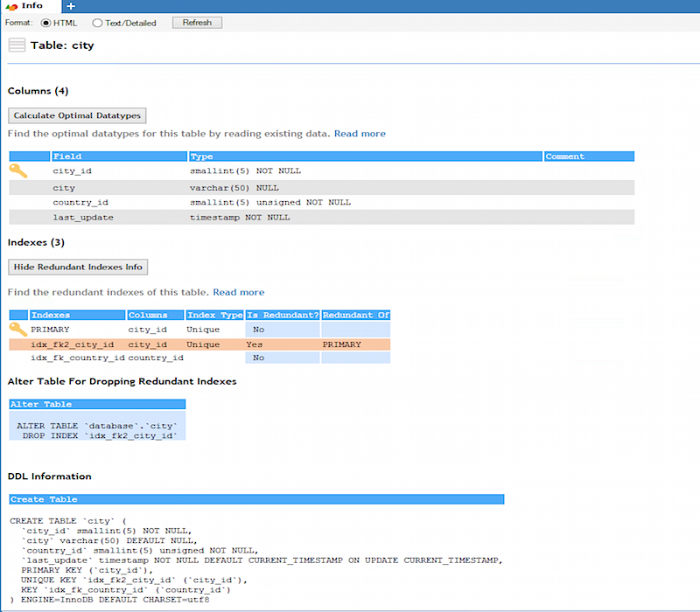Click the DROP INDEX statement line
The image size is (700, 612).
[x=100, y=435]
